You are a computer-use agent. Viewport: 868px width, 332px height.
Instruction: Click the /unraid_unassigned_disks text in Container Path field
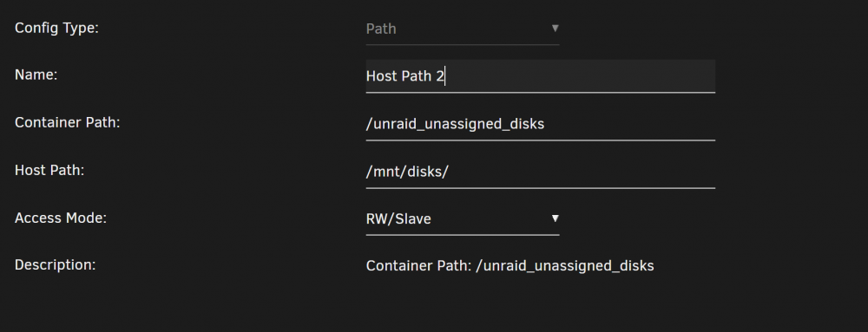coord(455,124)
